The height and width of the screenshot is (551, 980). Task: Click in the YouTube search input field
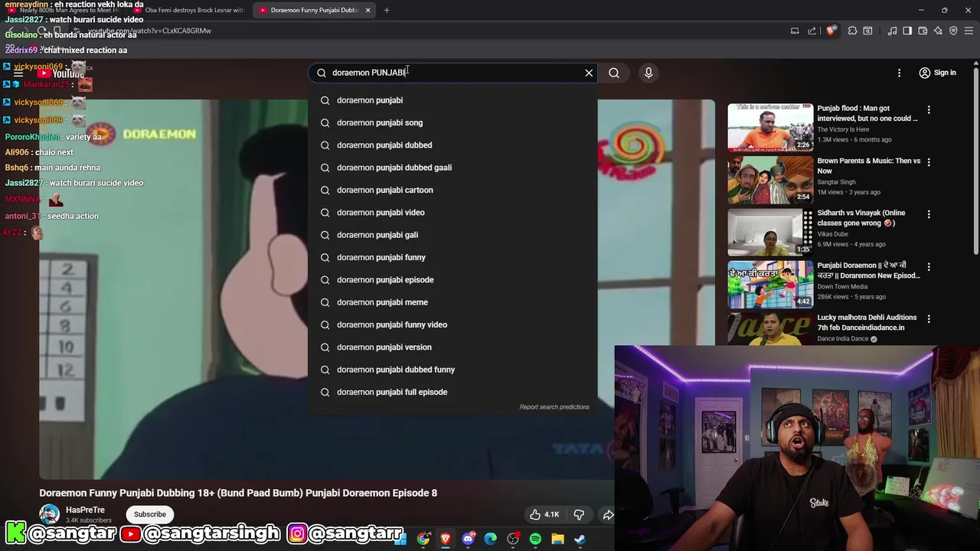452,73
